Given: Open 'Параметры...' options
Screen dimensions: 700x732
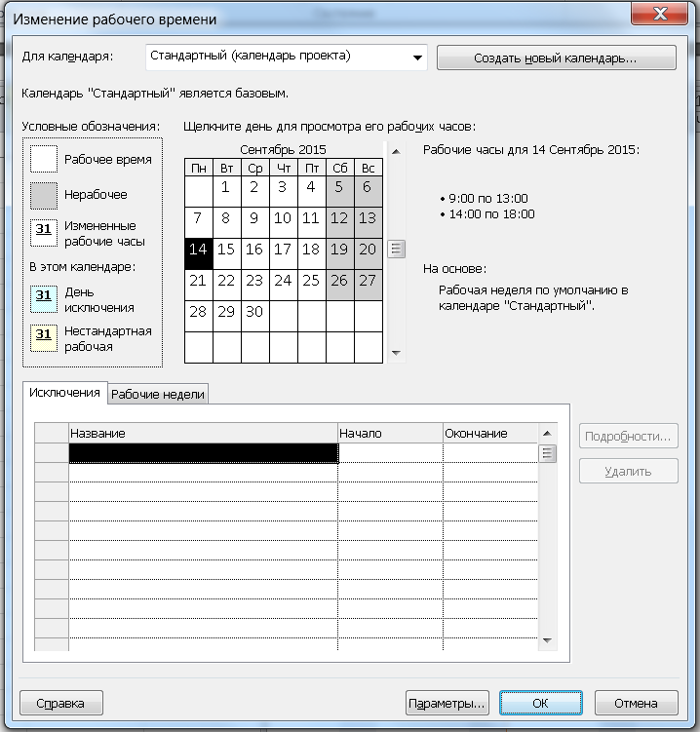Looking at the screenshot, I should 447,703.
